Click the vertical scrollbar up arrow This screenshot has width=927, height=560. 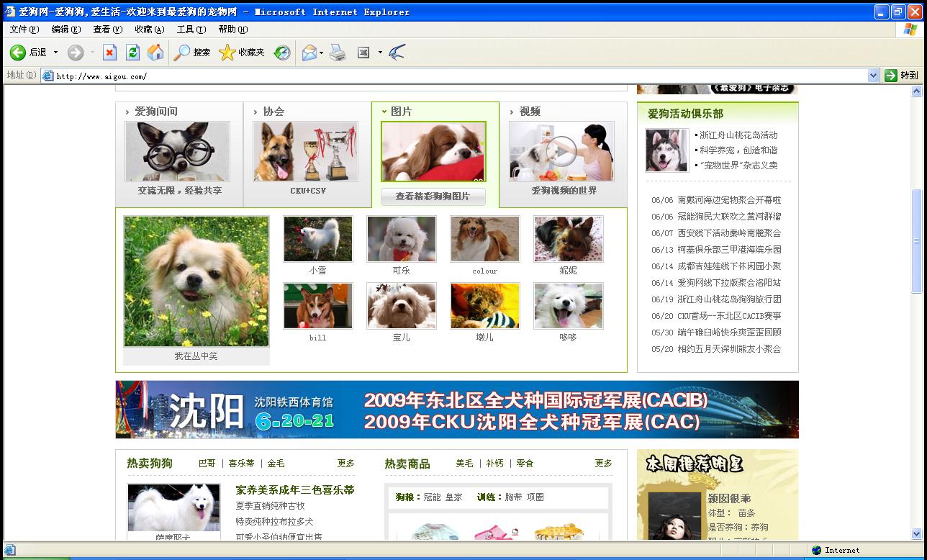pyautogui.click(x=917, y=91)
